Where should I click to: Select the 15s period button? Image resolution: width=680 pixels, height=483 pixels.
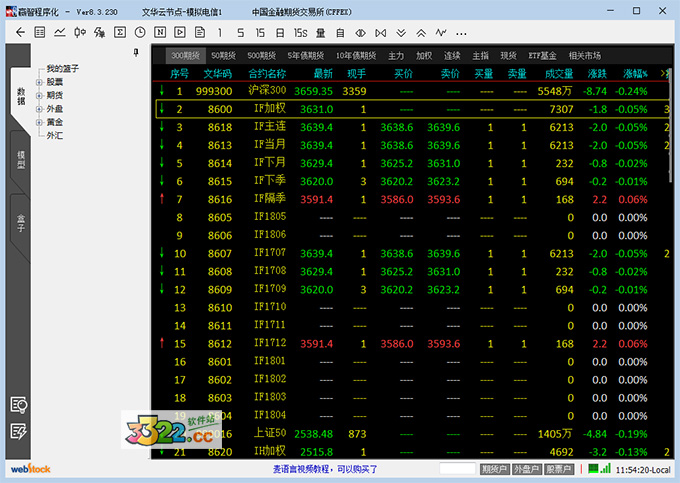coord(300,33)
